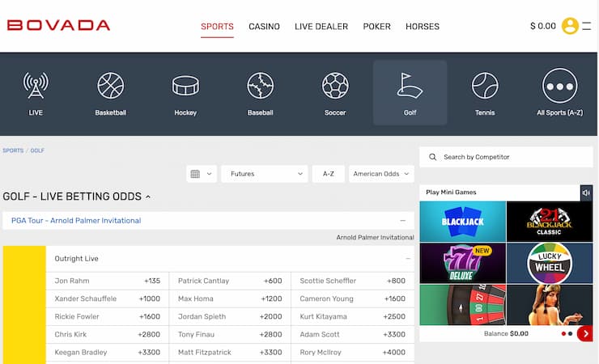
Task: Open the Futures dropdown
Action: tap(265, 174)
